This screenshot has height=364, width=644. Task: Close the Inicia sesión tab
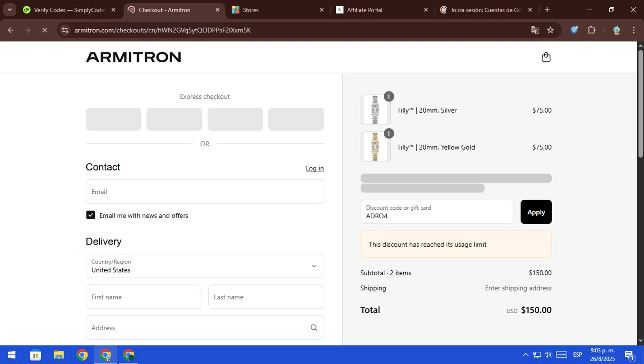(x=530, y=10)
